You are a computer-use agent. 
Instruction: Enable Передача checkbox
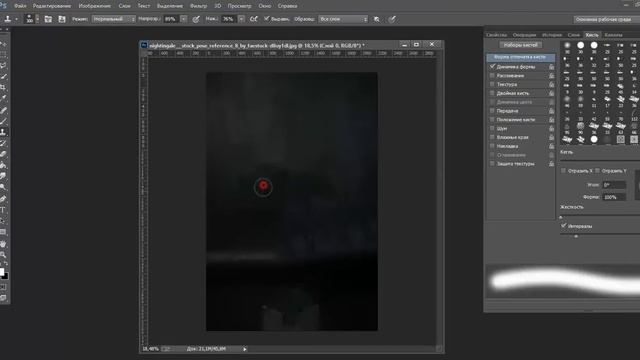492,111
